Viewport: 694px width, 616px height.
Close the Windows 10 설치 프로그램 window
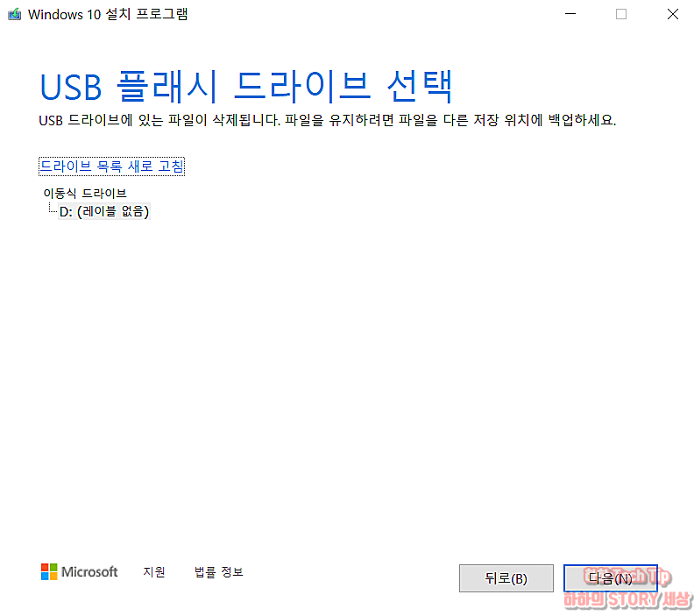tap(673, 14)
